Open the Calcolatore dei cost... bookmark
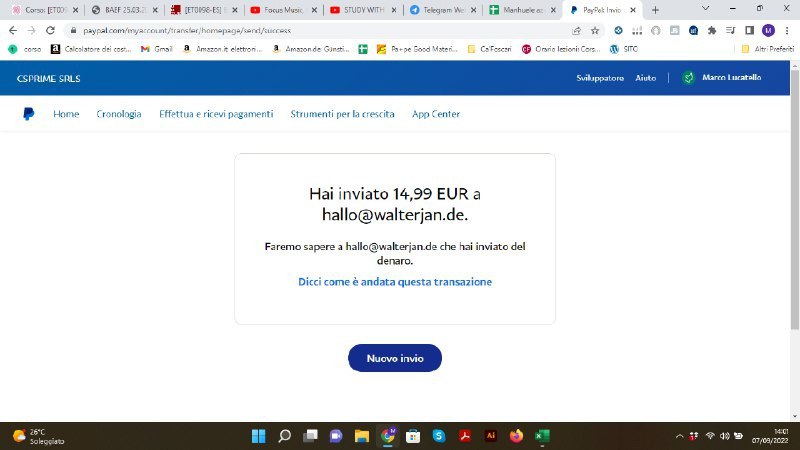 coord(91,49)
